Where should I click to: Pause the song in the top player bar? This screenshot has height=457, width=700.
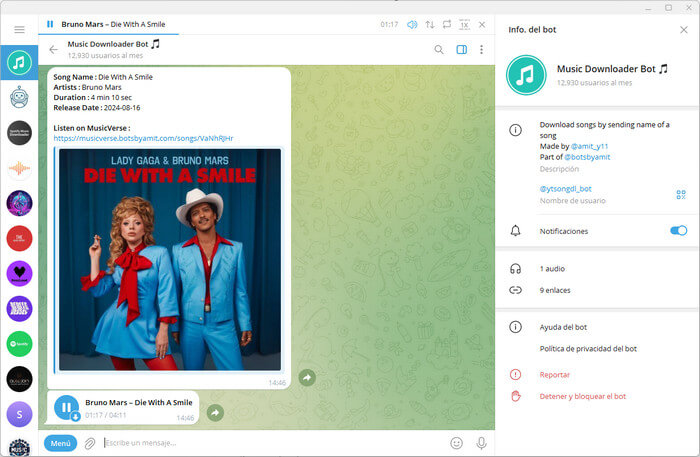50,24
